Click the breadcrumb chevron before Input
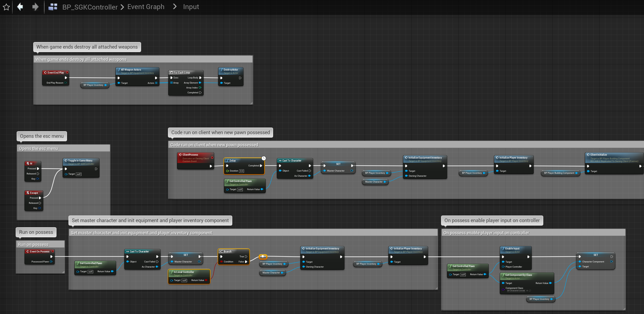Screen dimensions: 644x314 click(175, 7)
